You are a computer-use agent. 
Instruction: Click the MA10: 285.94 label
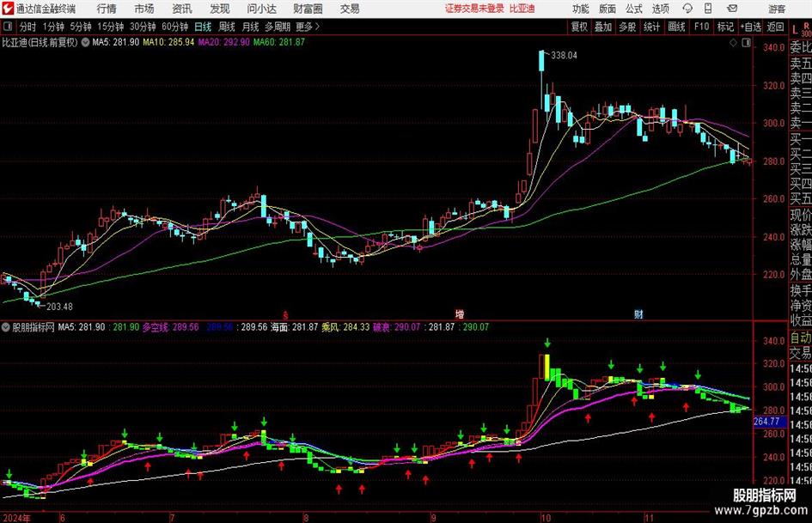168,42
